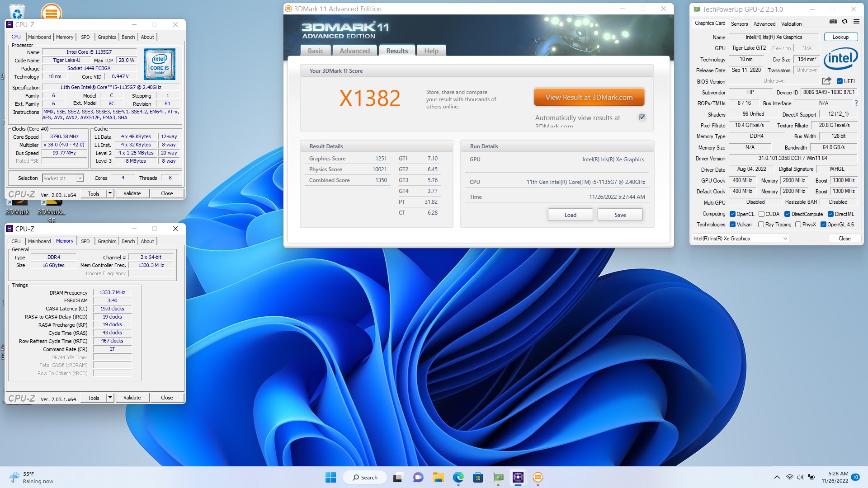Open the weather widget on taskbar

tap(32, 477)
